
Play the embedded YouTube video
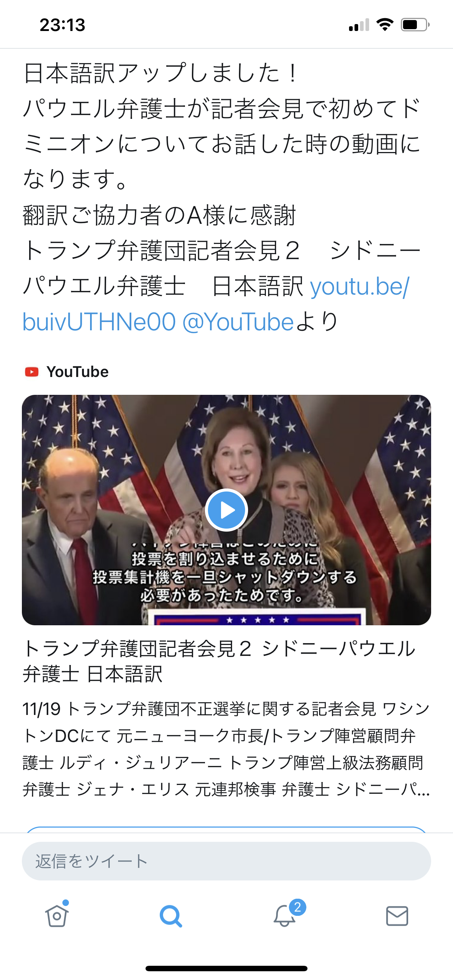coord(226,510)
